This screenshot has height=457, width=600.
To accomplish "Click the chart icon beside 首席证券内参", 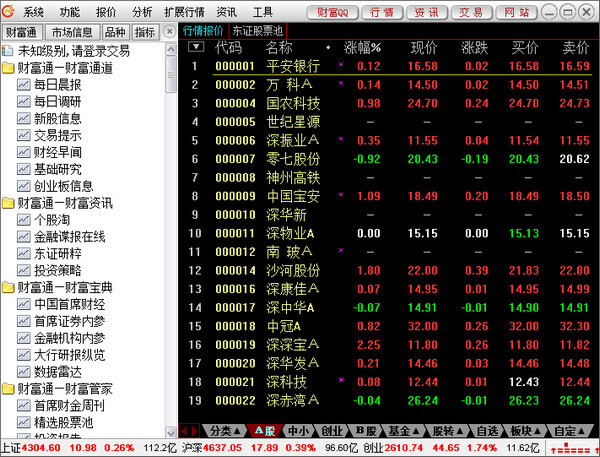I will 23,321.
